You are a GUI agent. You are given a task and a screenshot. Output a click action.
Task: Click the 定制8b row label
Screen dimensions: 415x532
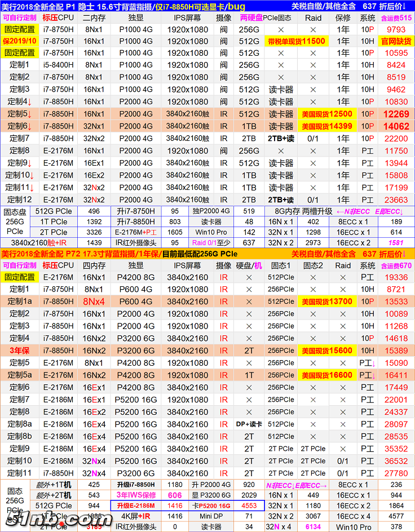20,436
